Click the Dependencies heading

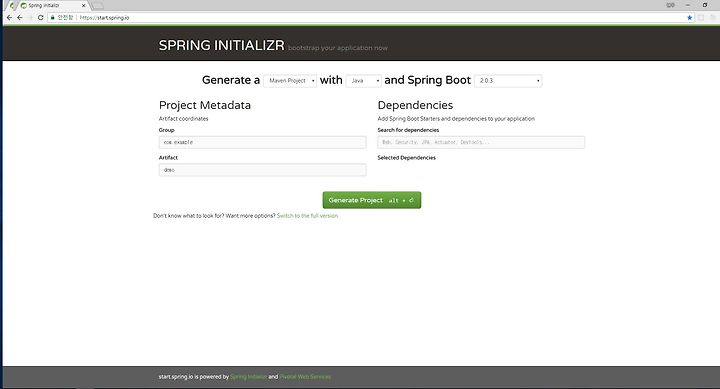click(x=415, y=105)
